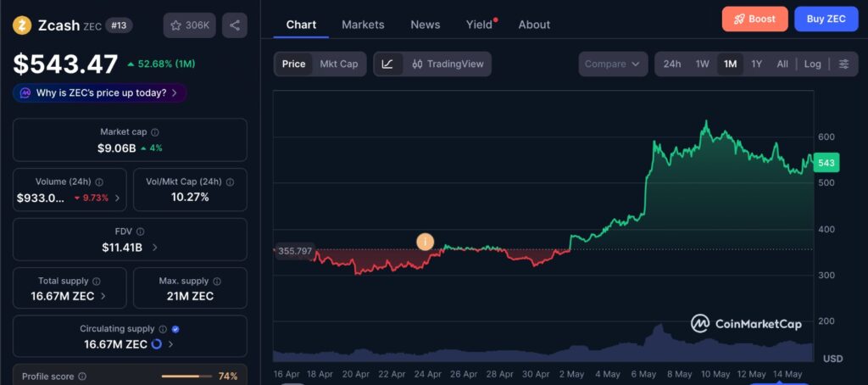868x385 pixels.
Task: Open the About tab
Action: tap(534, 25)
